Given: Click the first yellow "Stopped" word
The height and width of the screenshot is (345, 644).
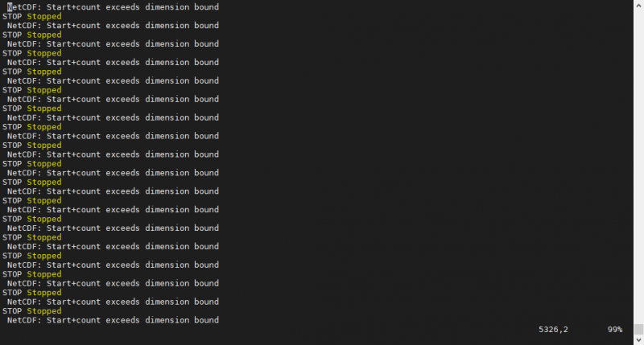Looking at the screenshot, I should 44,16.
